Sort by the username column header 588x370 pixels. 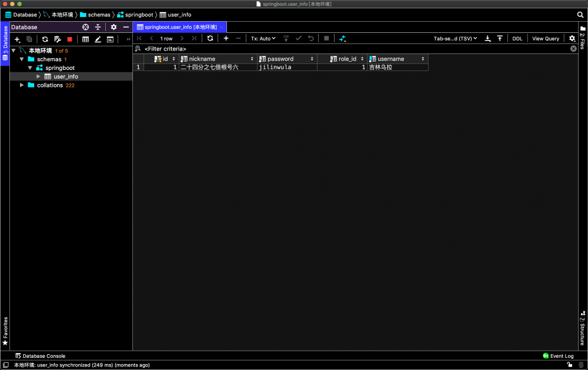click(x=398, y=59)
